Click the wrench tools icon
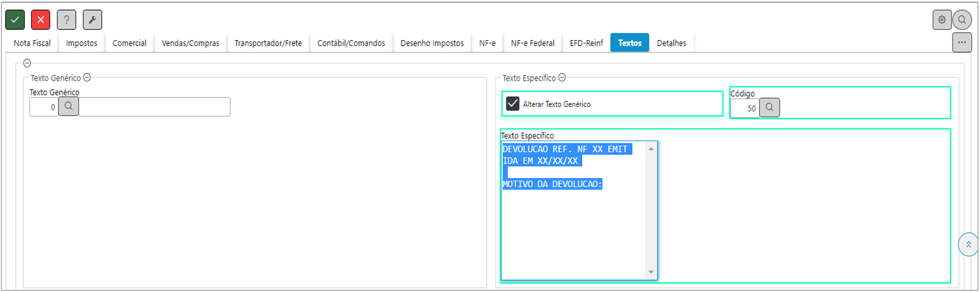The image size is (980, 292). 92,20
